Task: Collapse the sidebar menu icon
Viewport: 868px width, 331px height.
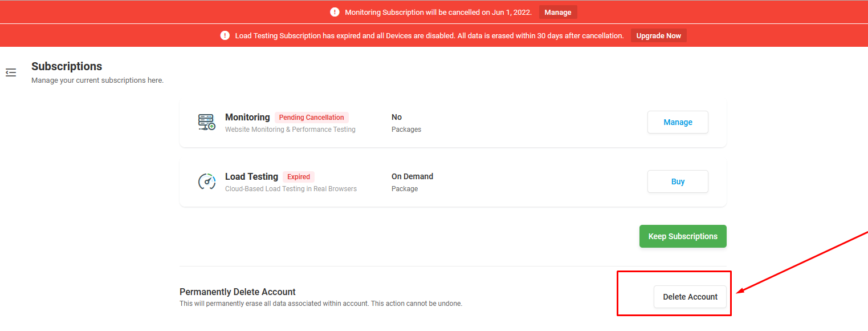Action: [x=11, y=72]
